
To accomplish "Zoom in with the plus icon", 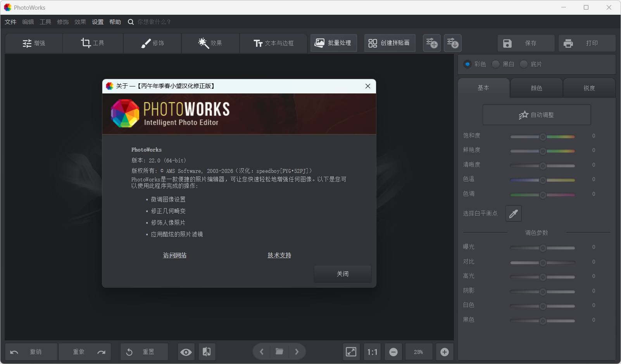I will (x=445, y=352).
